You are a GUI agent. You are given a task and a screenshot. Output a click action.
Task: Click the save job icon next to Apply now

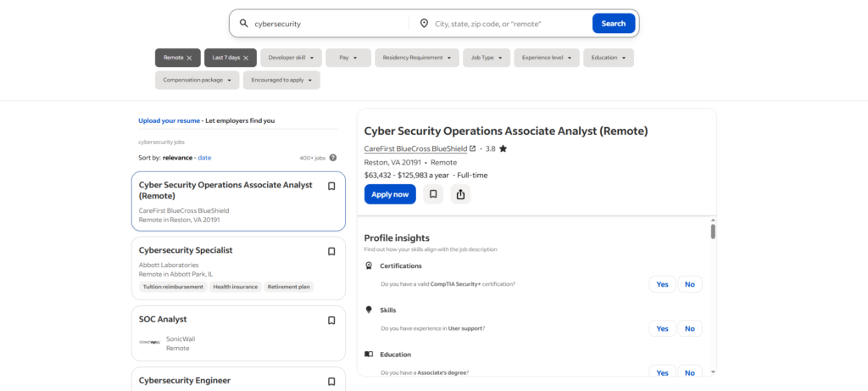click(433, 194)
